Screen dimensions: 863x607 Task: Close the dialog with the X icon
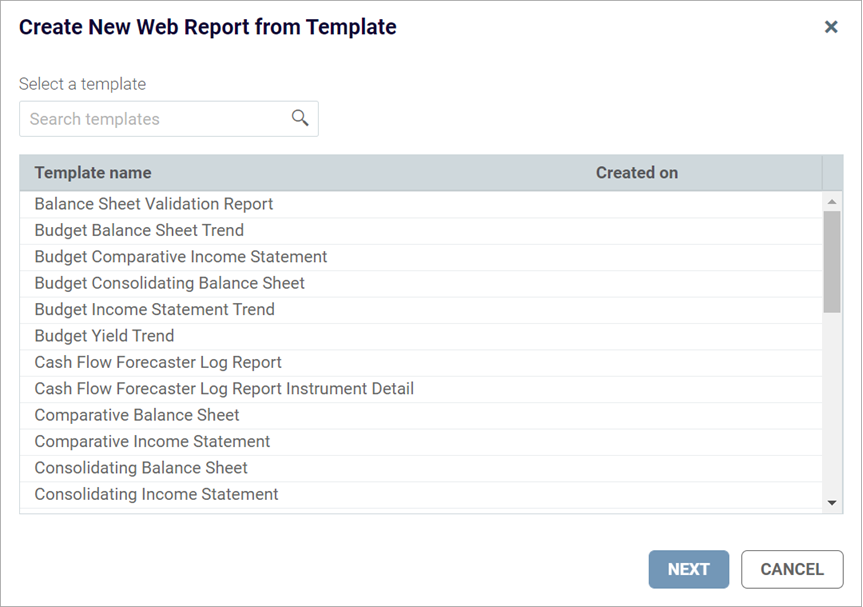[831, 27]
